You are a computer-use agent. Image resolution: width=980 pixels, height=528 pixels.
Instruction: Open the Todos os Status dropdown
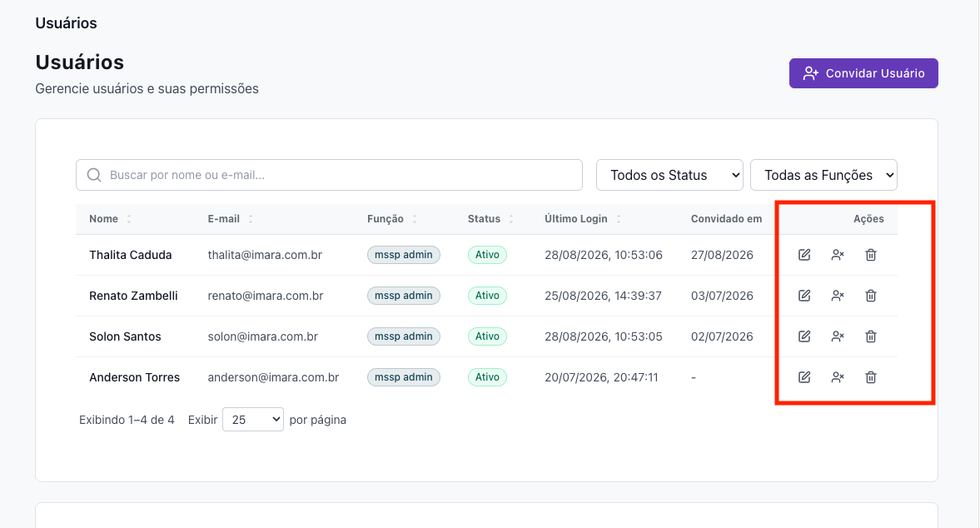(669, 175)
